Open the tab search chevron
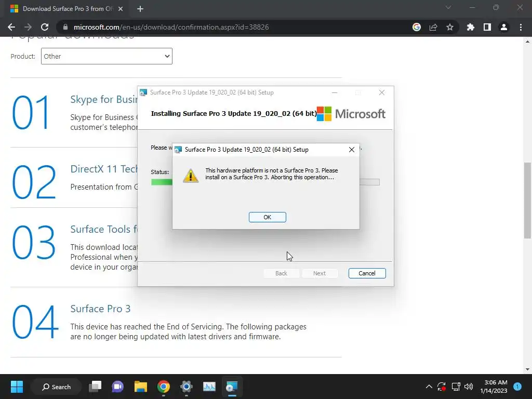The image size is (532, 399). [x=448, y=7]
